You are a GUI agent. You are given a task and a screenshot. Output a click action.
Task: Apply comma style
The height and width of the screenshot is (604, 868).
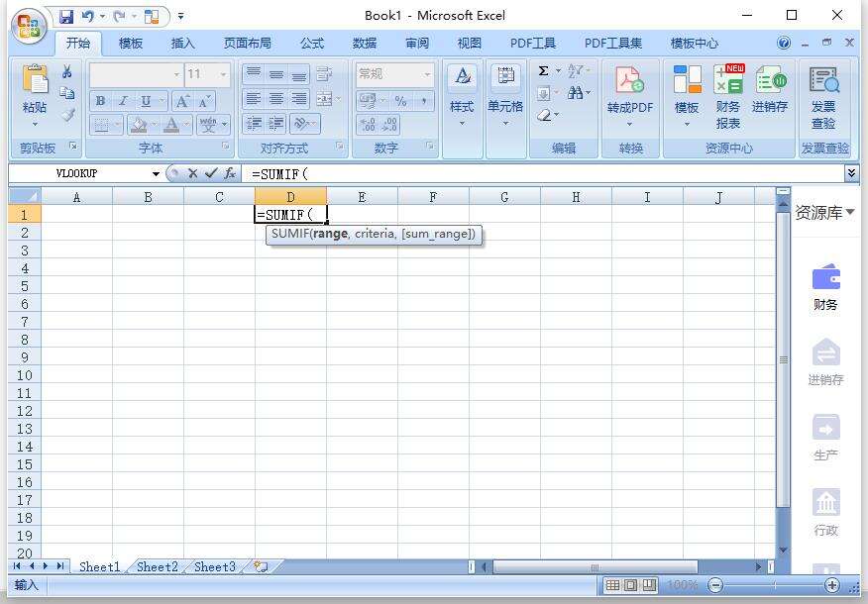coord(424,101)
